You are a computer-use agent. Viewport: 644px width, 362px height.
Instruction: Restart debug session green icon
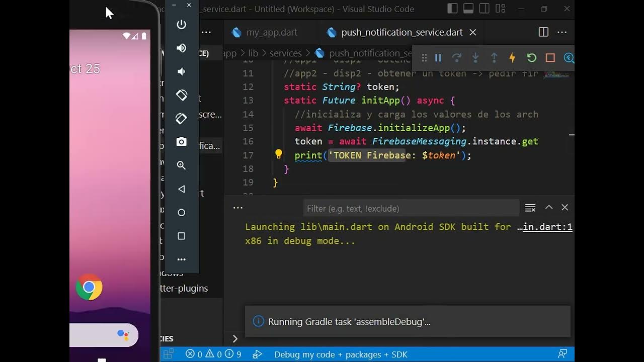tap(531, 58)
